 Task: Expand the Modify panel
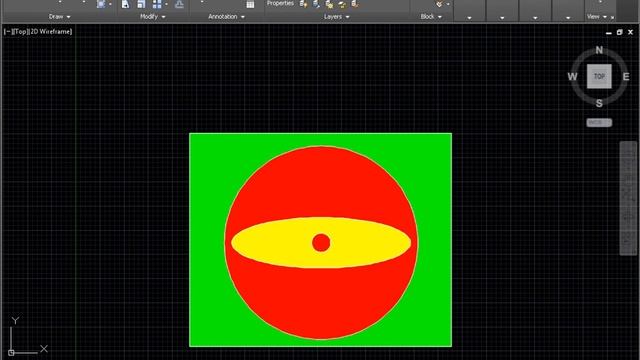tap(153, 17)
